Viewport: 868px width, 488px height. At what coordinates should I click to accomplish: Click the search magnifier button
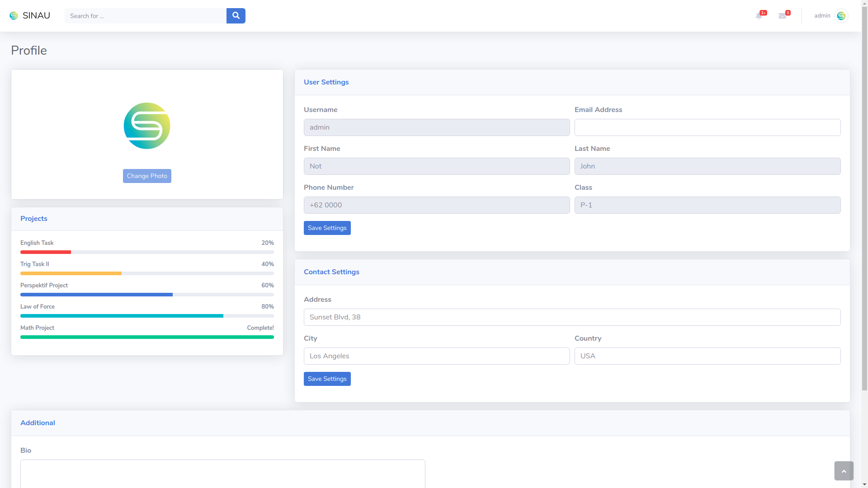(236, 16)
